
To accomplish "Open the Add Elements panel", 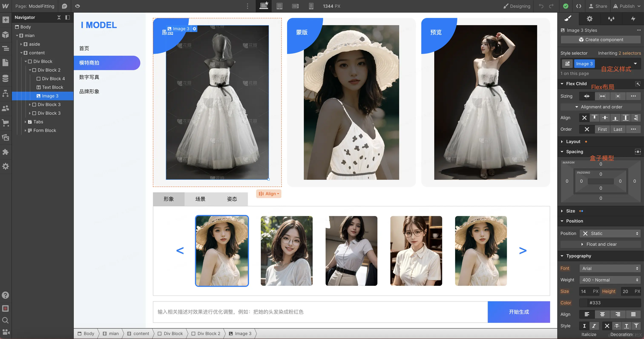I will coord(6,20).
